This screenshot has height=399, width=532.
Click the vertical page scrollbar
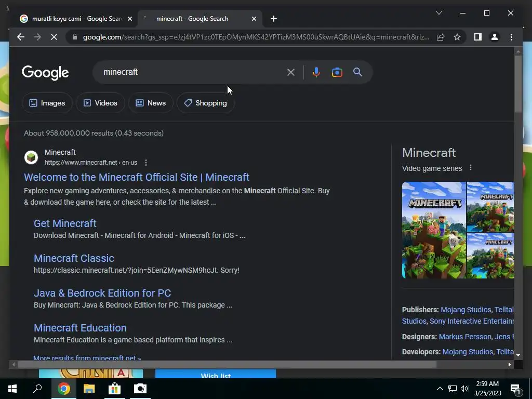518,84
